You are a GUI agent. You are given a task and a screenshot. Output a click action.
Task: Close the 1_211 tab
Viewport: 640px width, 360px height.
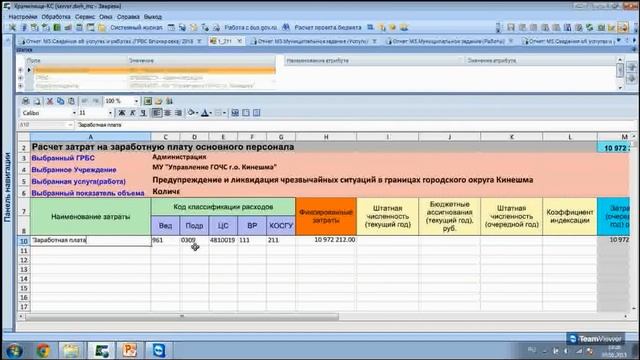[239, 41]
